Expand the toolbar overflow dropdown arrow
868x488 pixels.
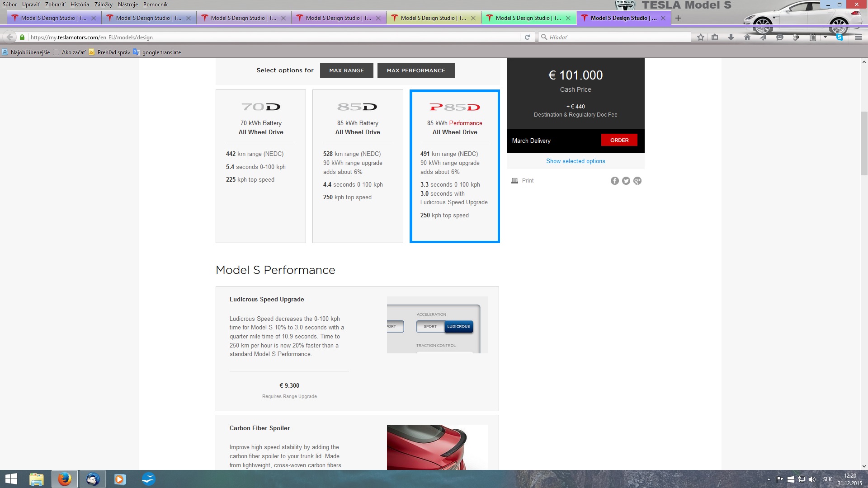826,37
